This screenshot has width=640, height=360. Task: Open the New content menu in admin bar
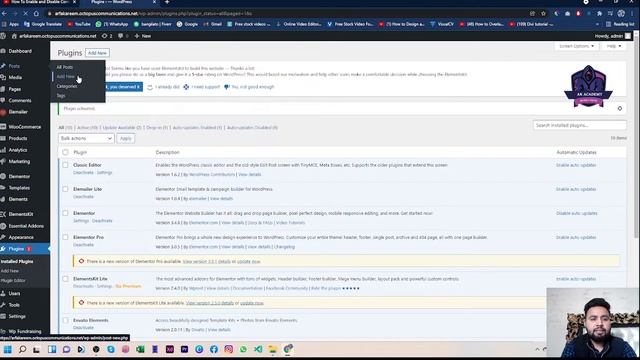click(x=143, y=36)
